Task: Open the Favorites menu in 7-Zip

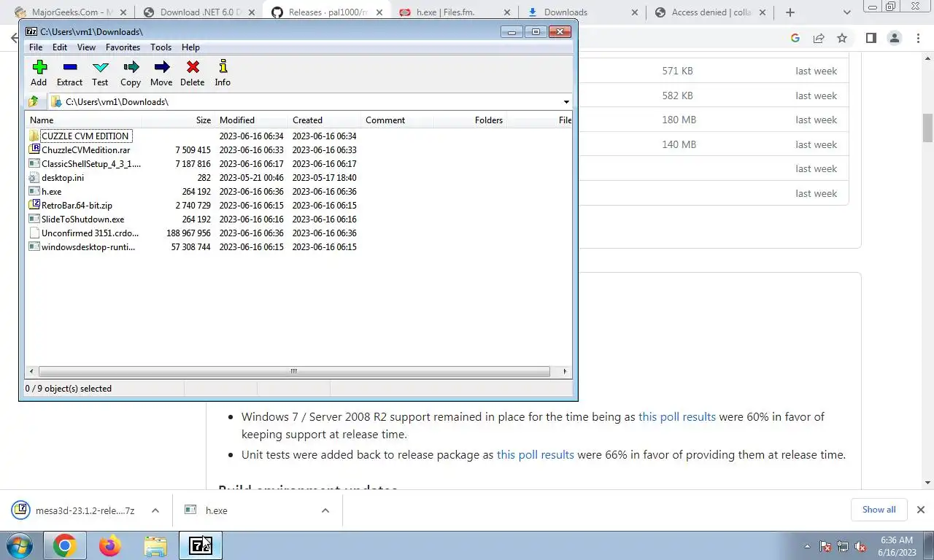Action: (123, 47)
